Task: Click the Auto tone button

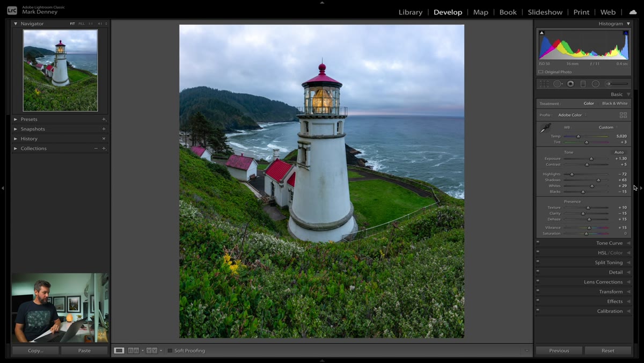Action: (x=619, y=152)
